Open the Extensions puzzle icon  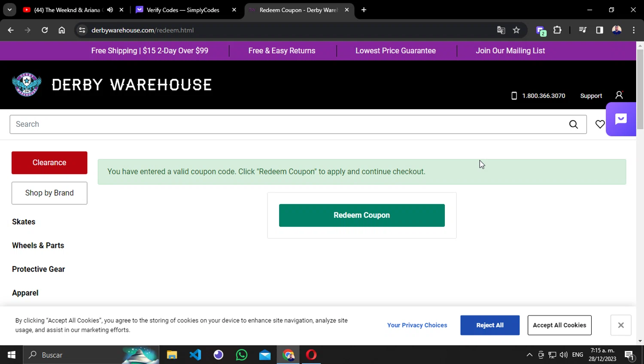coord(557,30)
